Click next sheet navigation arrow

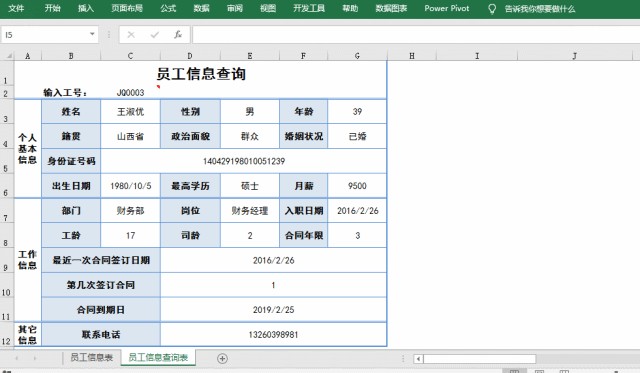[35, 358]
